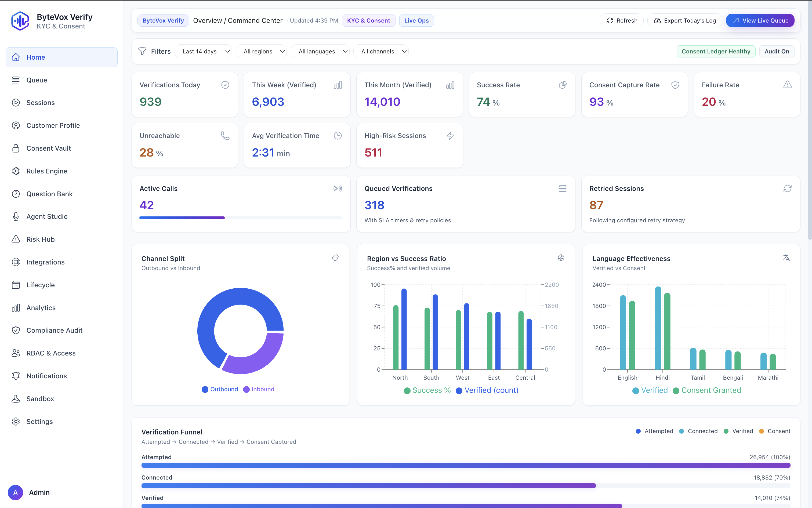Open the Risk Hub panel
Image resolution: width=812 pixels, height=508 pixels.
point(40,239)
